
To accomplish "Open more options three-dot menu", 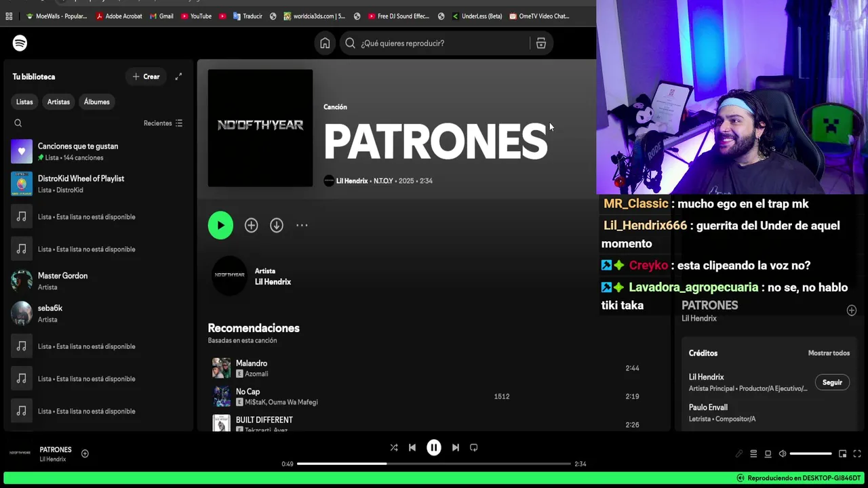I will 302,226.
